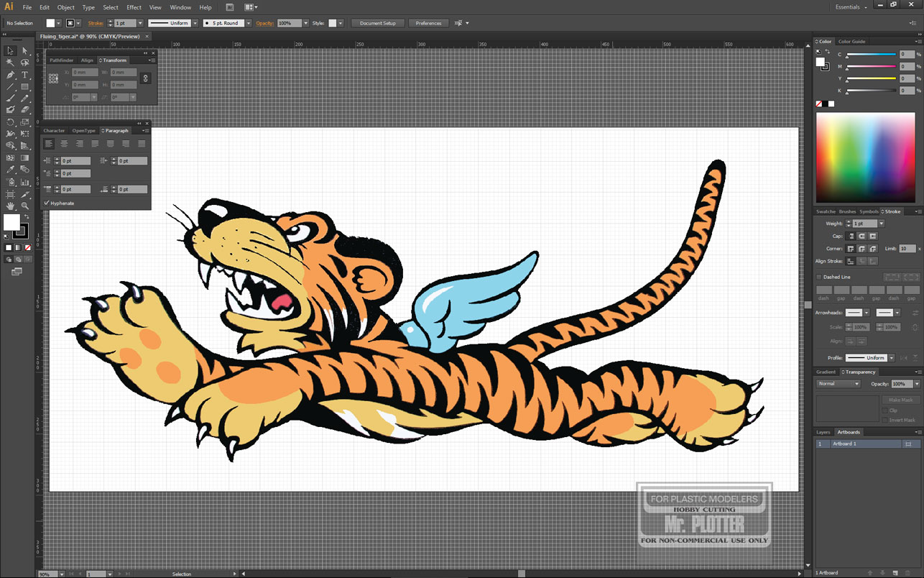Select the Artboard 1 row
The width and height of the screenshot is (924, 578).
point(867,444)
